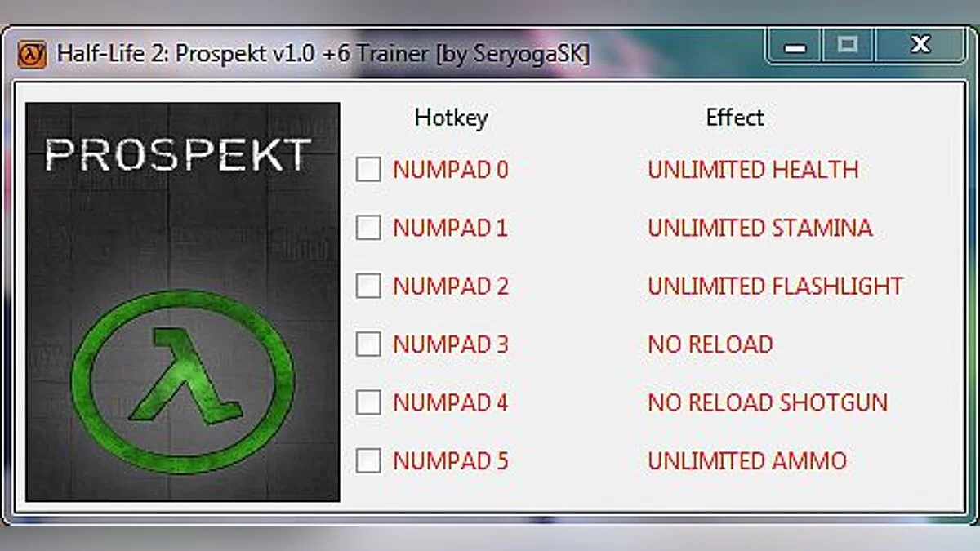Click the UNLIMITED FLASHLIGHT effect text

coord(776,286)
